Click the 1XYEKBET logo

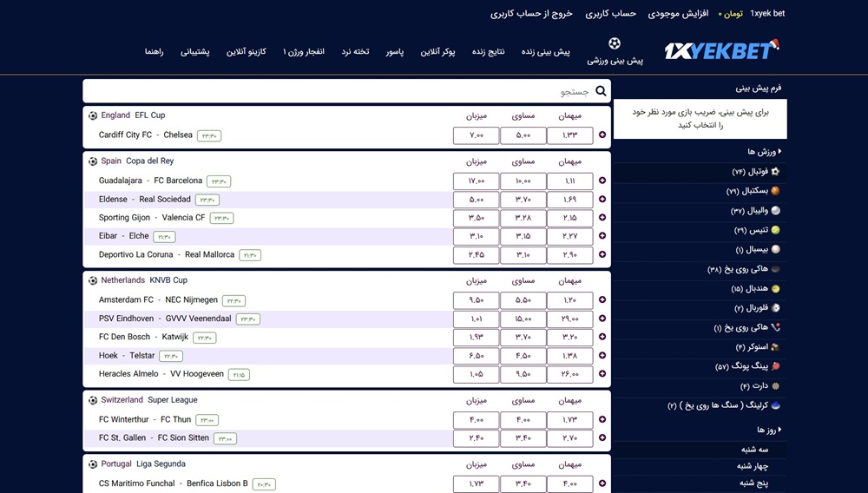click(x=721, y=50)
